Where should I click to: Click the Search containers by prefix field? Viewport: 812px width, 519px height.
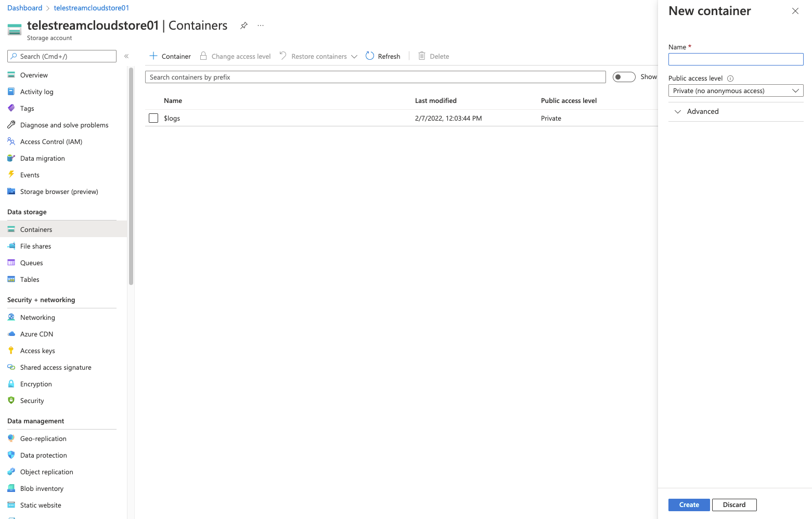tap(375, 77)
